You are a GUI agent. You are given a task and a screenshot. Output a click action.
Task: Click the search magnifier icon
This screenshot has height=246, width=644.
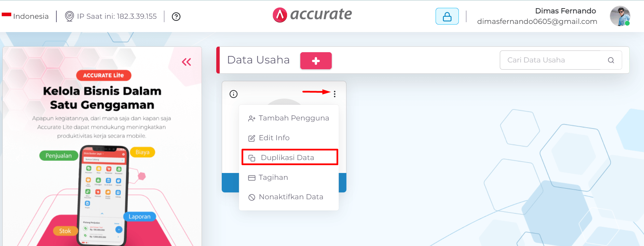tap(611, 60)
